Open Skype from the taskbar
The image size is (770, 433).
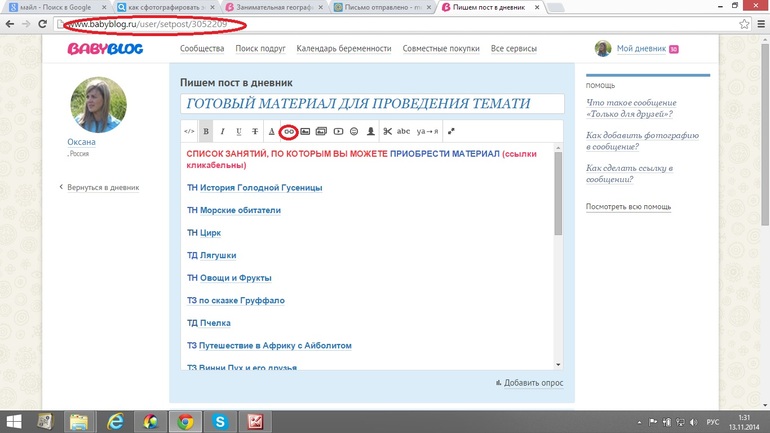(220, 422)
